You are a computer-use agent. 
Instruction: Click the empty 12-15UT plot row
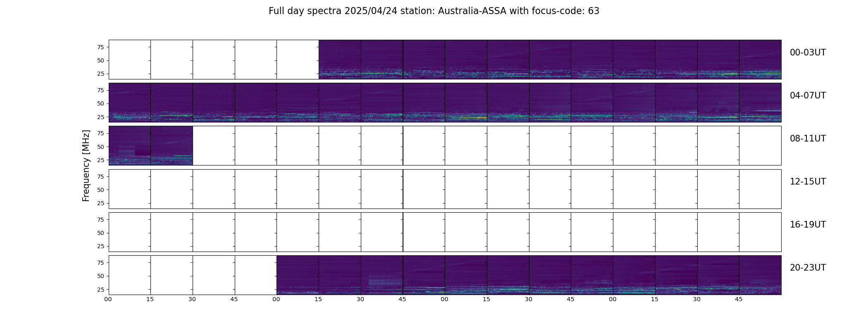tap(445, 189)
